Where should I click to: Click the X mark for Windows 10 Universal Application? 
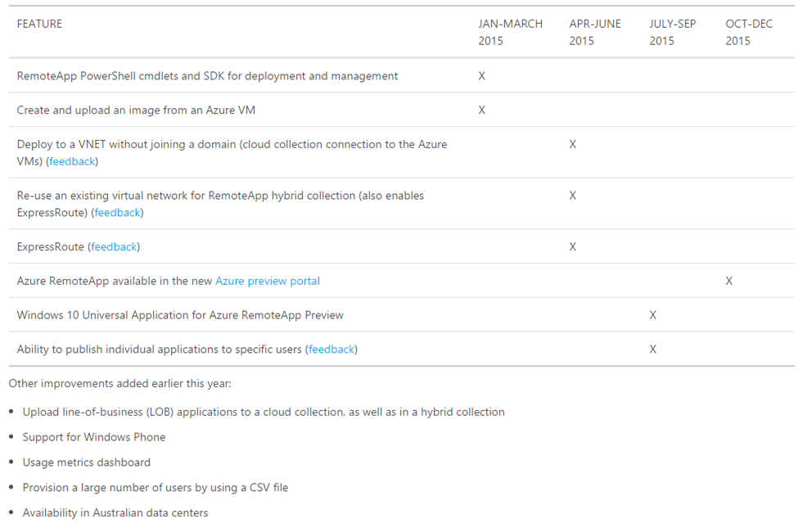(x=652, y=315)
